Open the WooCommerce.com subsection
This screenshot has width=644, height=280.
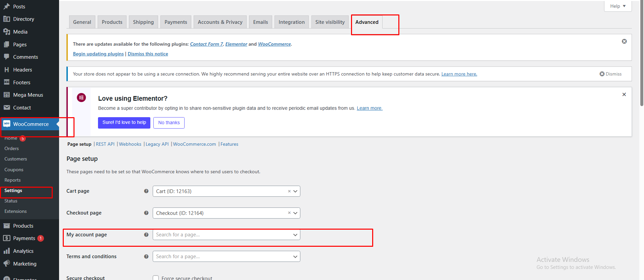(194, 144)
